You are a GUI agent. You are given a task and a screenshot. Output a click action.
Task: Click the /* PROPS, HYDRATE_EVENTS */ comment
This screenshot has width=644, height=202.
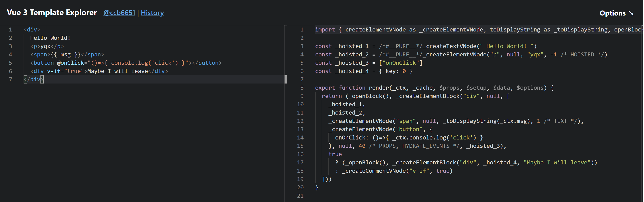414,146
